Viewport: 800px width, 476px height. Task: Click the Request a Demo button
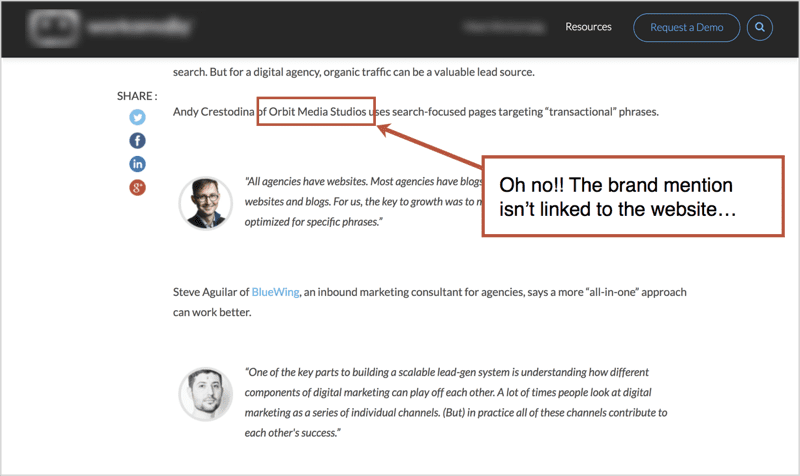686,28
